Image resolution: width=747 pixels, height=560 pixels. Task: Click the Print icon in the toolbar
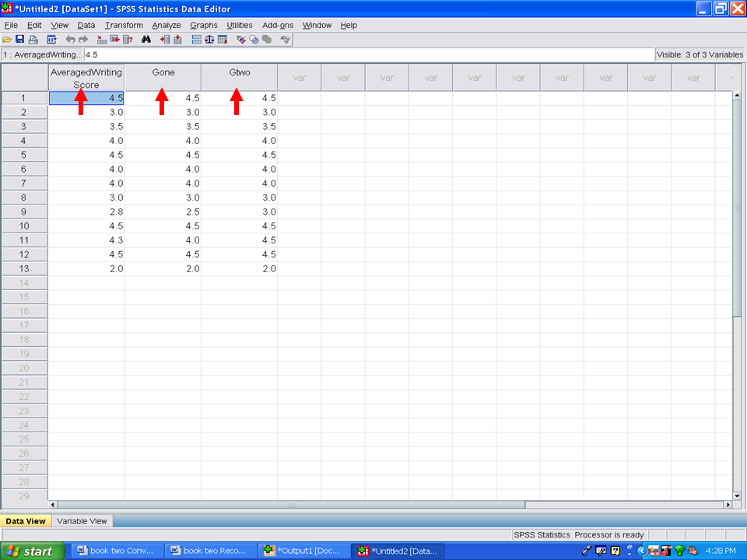pos(33,39)
